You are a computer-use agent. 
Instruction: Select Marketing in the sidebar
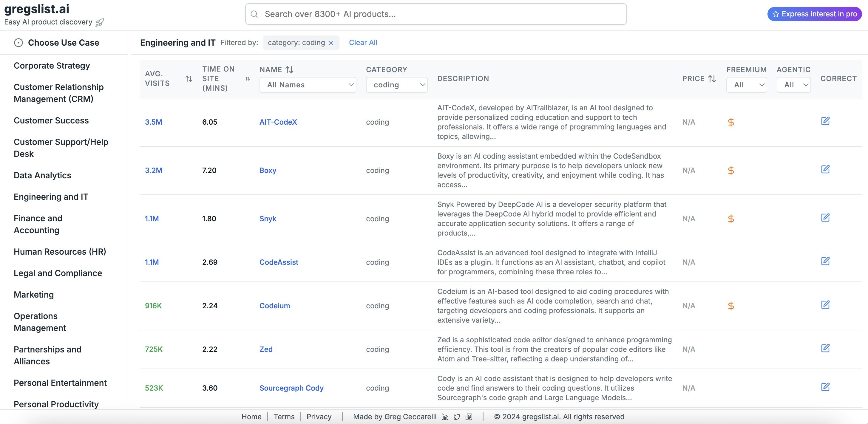coord(34,295)
